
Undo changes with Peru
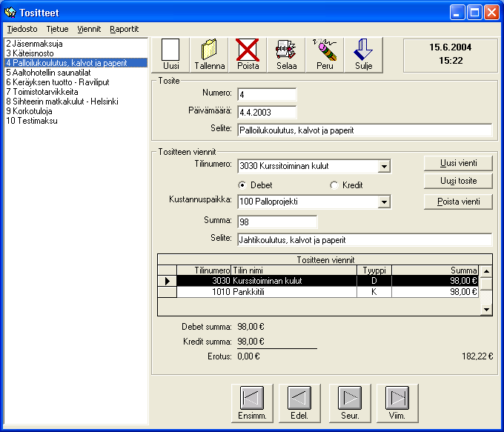[x=325, y=55]
